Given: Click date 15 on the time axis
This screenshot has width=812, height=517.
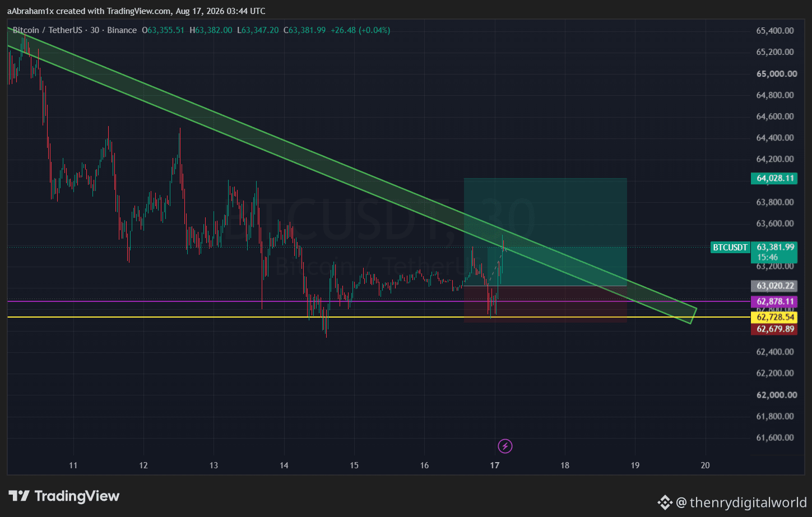Looking at the screenshot, I should click(354, 465).
